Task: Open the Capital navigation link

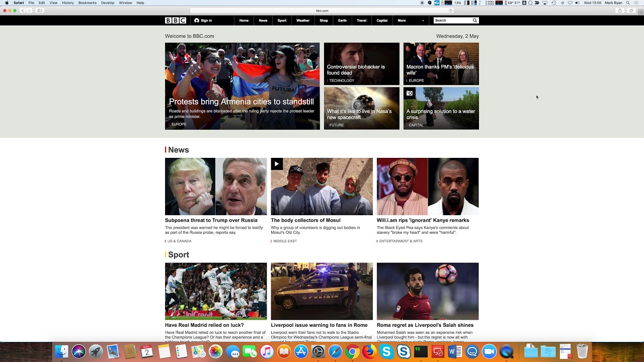Action: click(x=382, y=21)
